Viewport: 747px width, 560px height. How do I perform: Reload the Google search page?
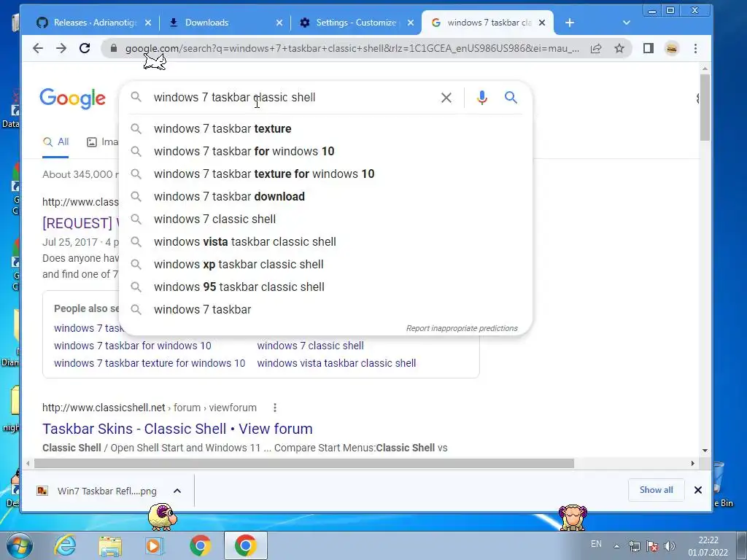85,48
